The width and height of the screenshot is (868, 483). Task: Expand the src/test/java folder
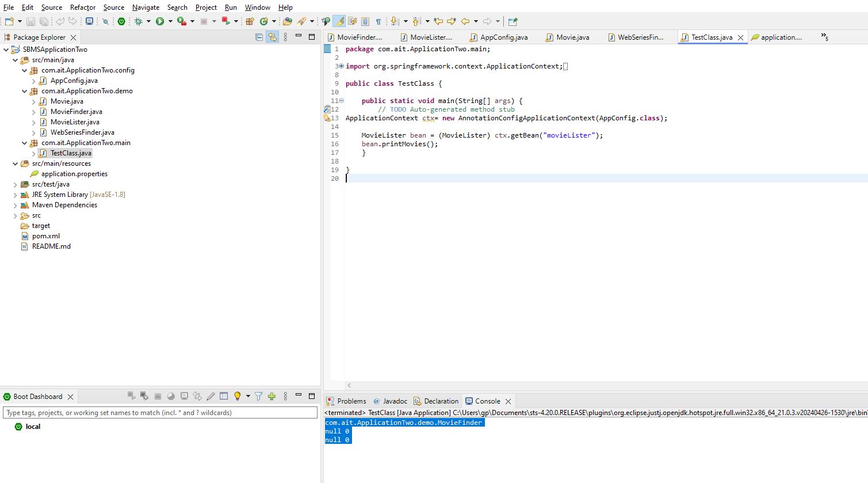[16, 184]
